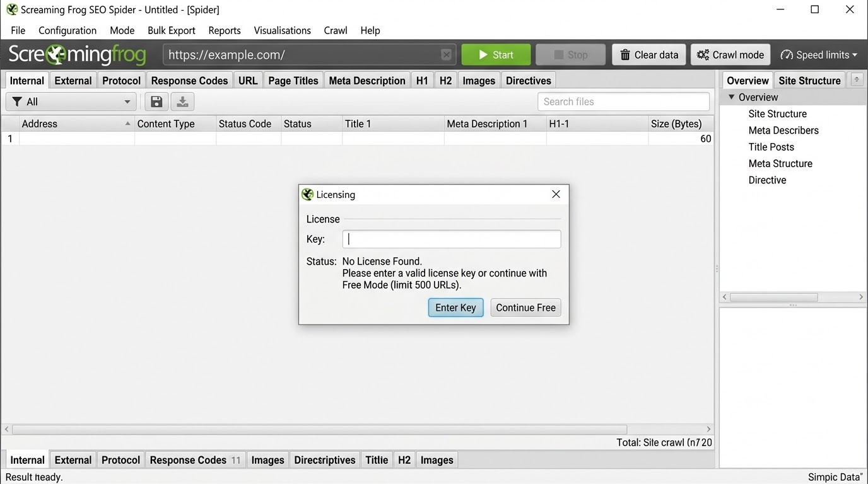
Task: Click the URL address bar
Action: [309, 55]
